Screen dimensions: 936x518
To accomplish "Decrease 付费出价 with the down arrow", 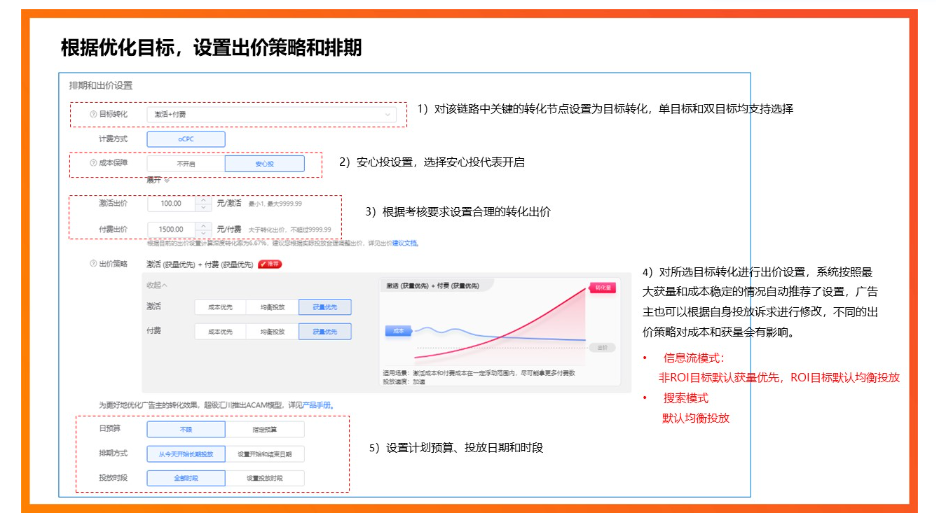I will 204,233.
